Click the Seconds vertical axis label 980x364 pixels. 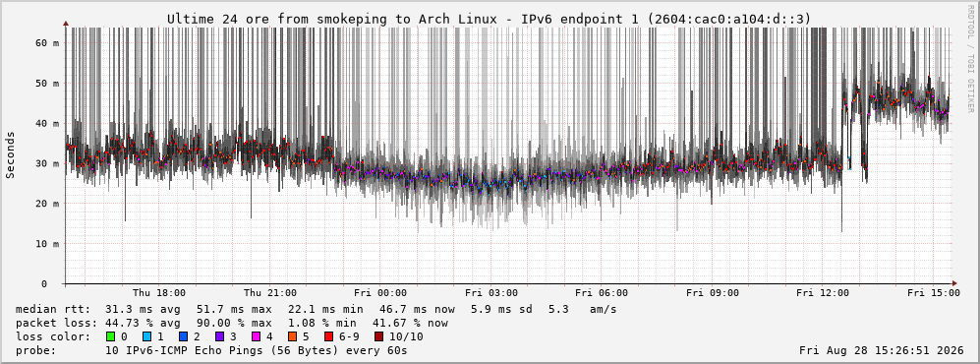[11, 154]
